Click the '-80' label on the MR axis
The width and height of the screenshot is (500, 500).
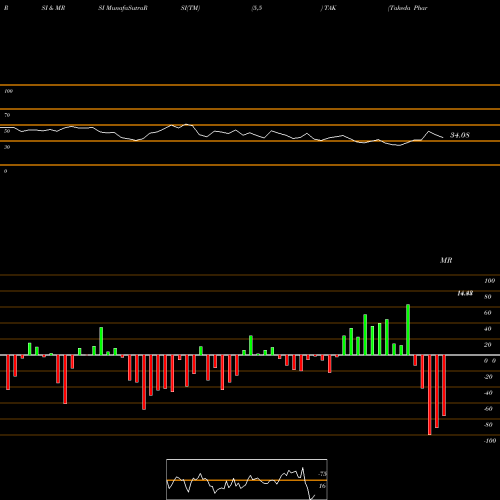(488, 425)
